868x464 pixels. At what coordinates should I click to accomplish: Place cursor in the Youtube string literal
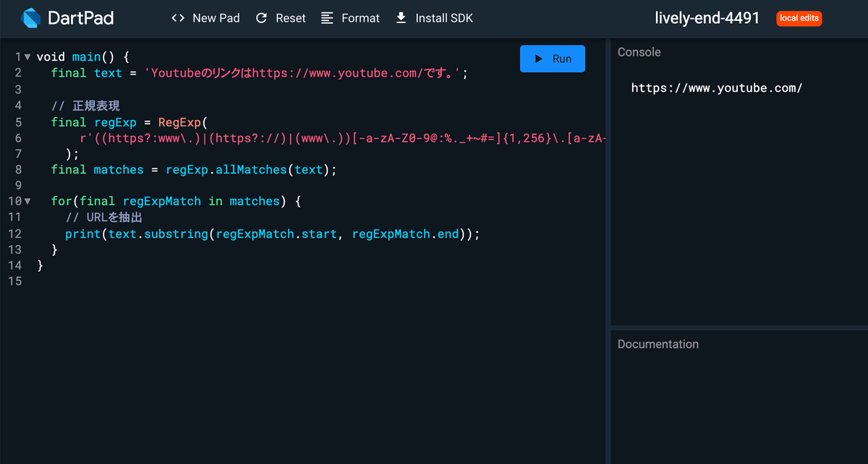(x=303, y=73)
